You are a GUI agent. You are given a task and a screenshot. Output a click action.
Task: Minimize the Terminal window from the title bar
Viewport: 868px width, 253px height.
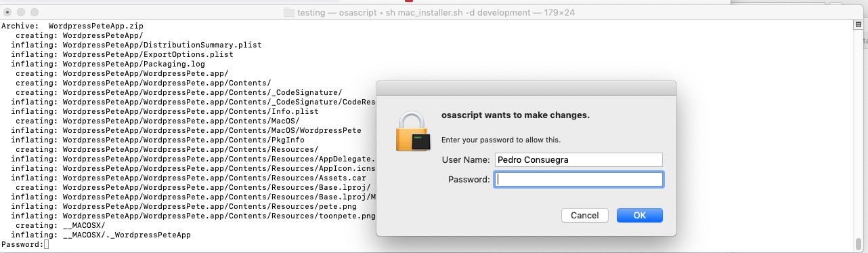[x=21, y=12]
